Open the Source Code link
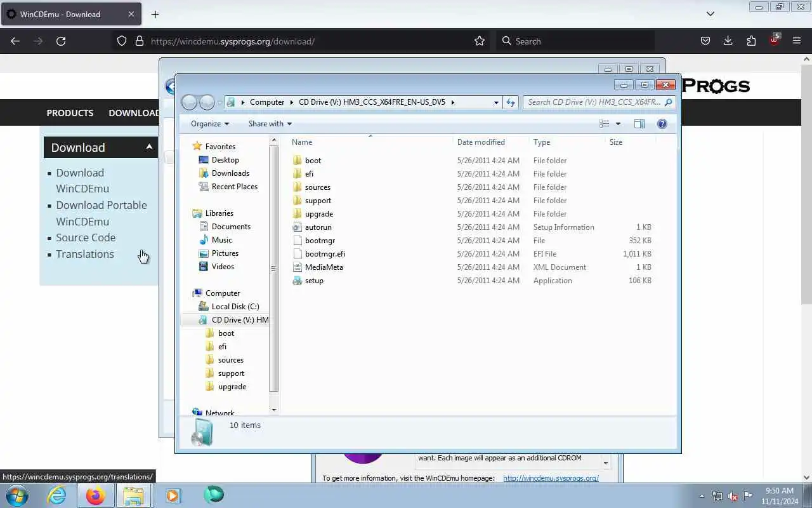Viewport: 812px width, 508px height. (86, 237)
